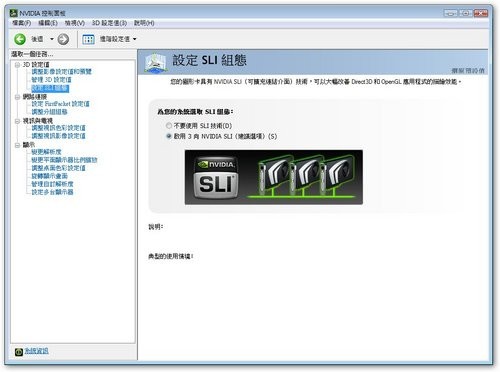The width and height of the screenshot is (500, 372).
Task: Minimize the NVIDIA control panel window
Action: pyautogui.click(x=450, y=13)
